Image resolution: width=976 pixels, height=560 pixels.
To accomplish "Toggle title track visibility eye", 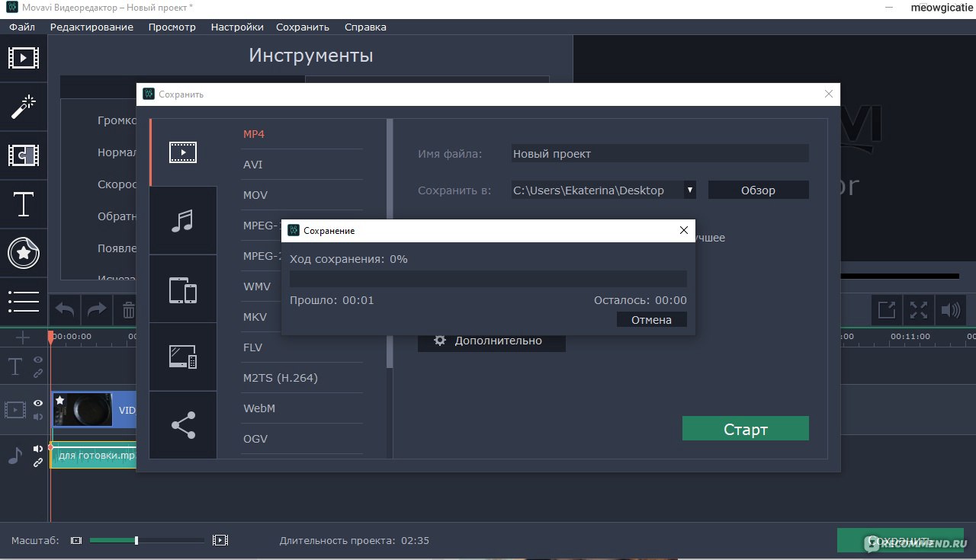I will pyautogui.click(x=38, y=360).
